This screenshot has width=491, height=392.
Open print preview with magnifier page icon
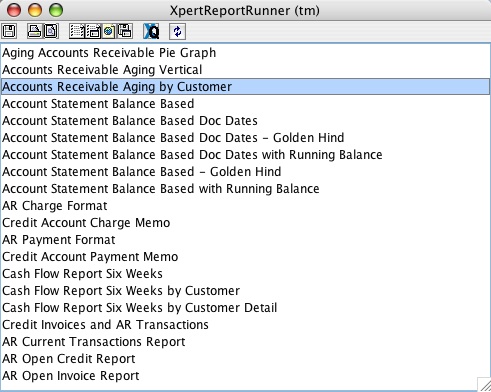(x=51, y=31)
